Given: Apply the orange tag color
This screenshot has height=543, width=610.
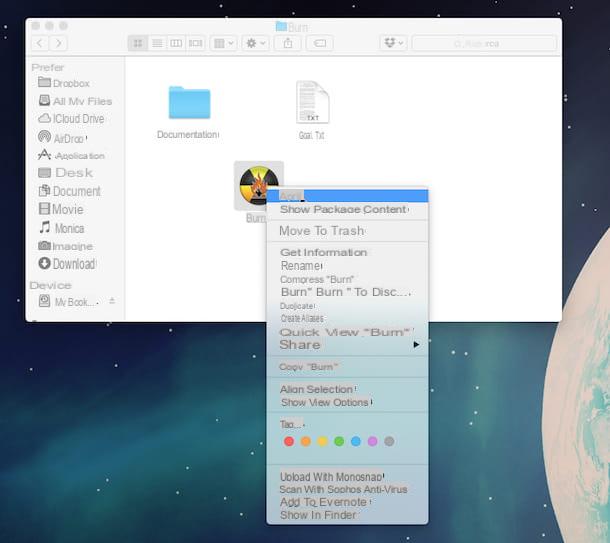Looking at the screenshot, I should tap(306, 441).
